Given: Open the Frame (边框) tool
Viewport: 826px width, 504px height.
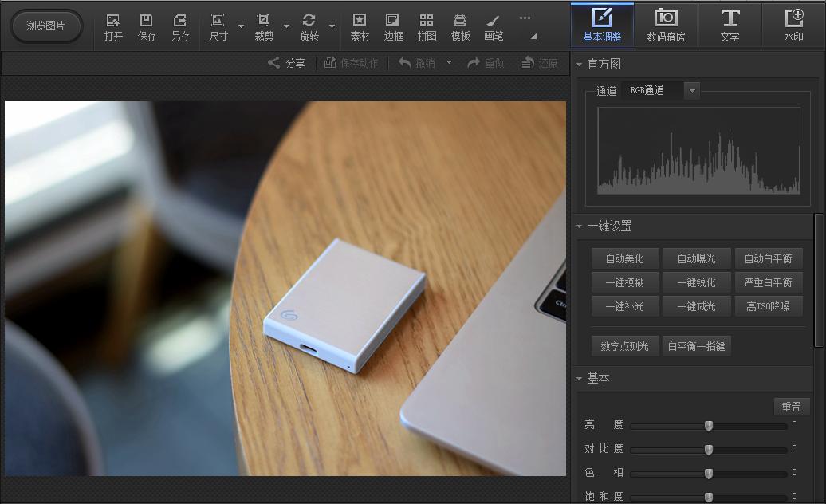Looking at the screenshot, I should 393,26.
